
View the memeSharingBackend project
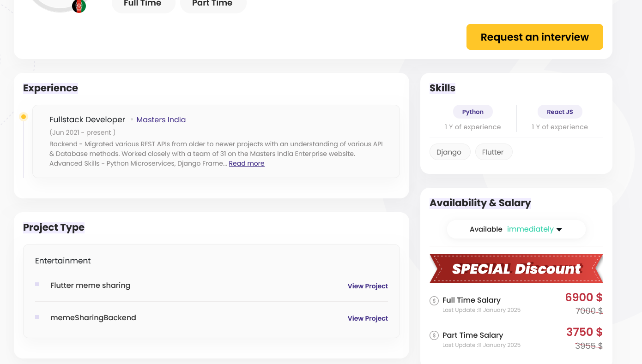[x=368, y=318]
